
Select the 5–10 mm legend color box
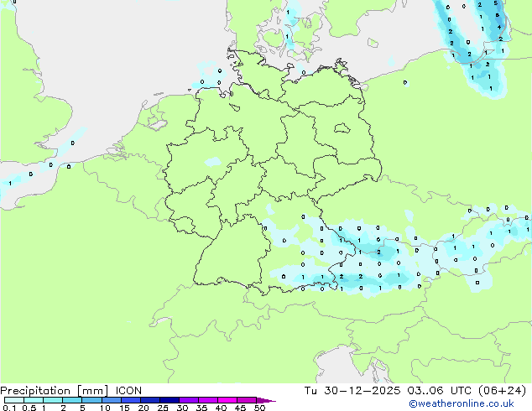tap(91, 400)
